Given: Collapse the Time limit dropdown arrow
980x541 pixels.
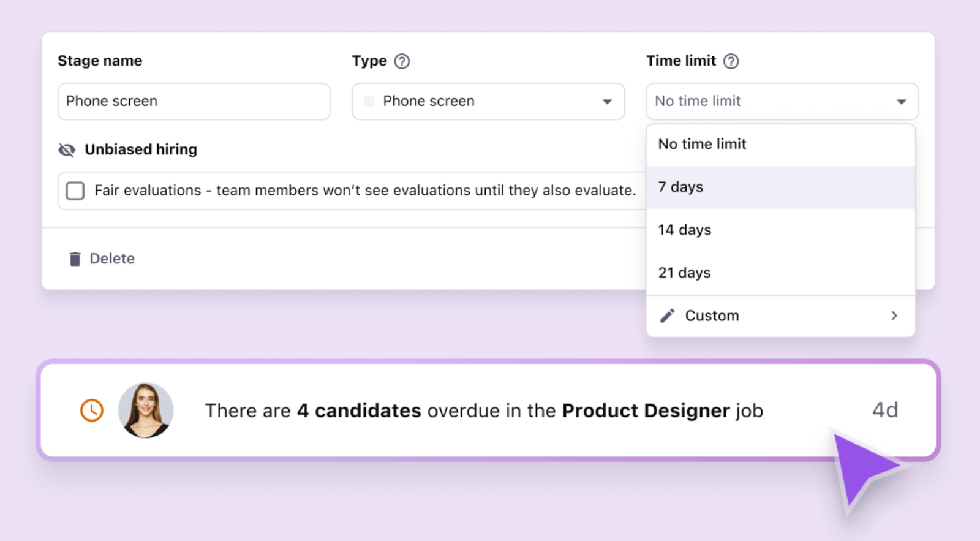Looking at the screenshot, I should point(901,102).
